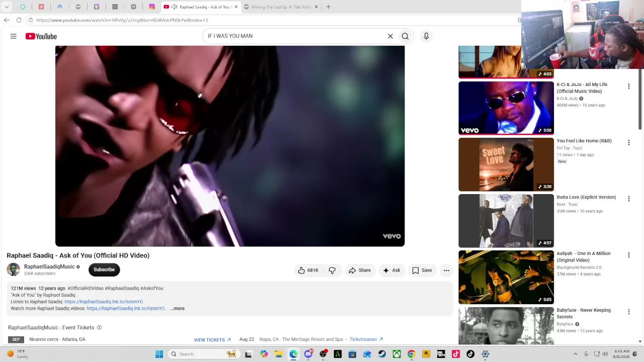
Task: Click the #OfficialHDVideo hashtag
Action: click(x=86, y=289)
